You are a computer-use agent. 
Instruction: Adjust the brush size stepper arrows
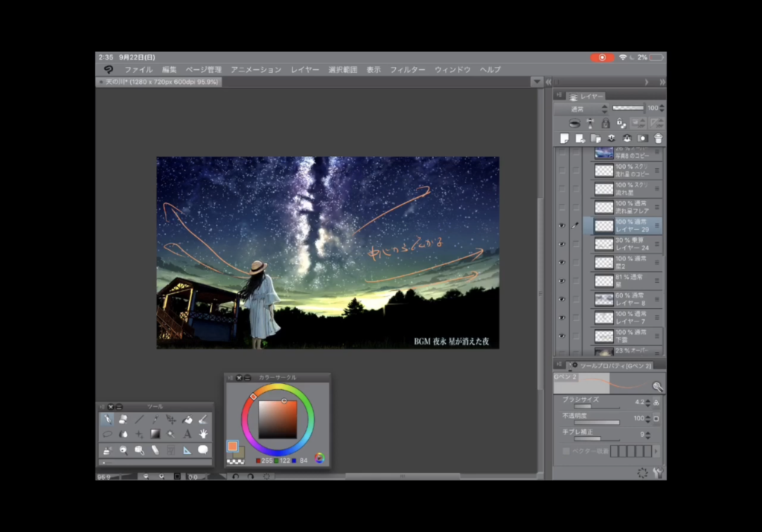point(648,403)
